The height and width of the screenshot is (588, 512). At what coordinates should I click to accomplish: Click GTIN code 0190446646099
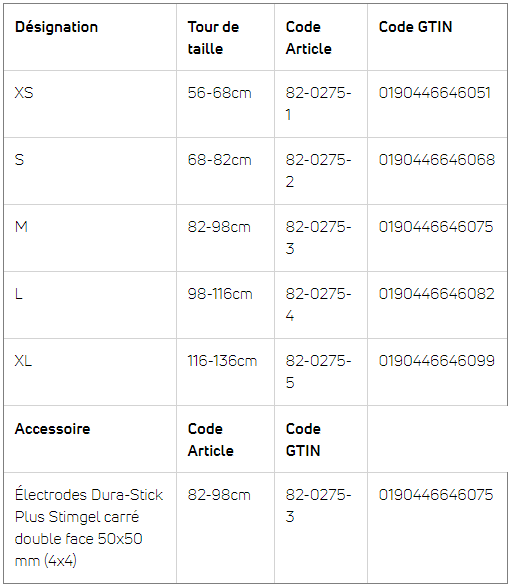click(437, 361)
